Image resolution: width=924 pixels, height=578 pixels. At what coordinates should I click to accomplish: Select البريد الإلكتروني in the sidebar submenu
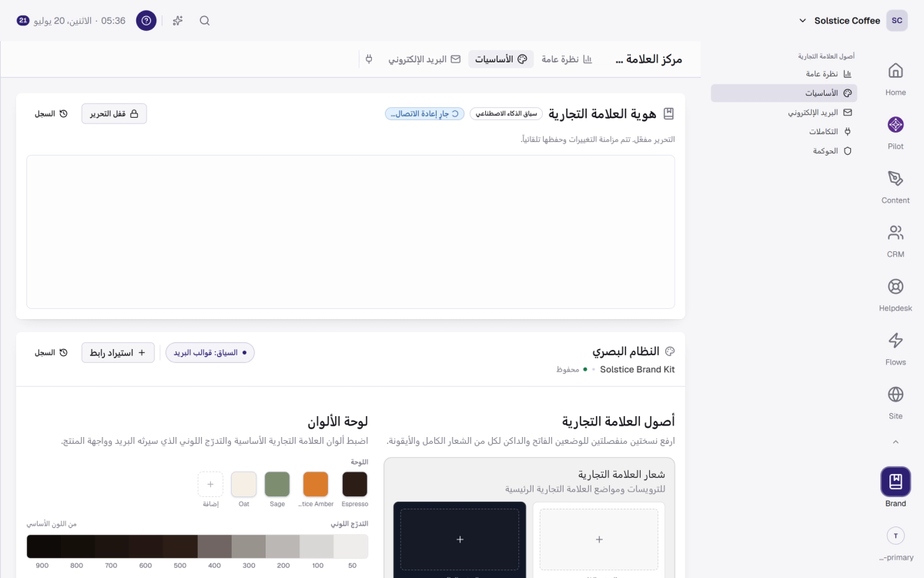pyautogui.click(x=784, y=113)
